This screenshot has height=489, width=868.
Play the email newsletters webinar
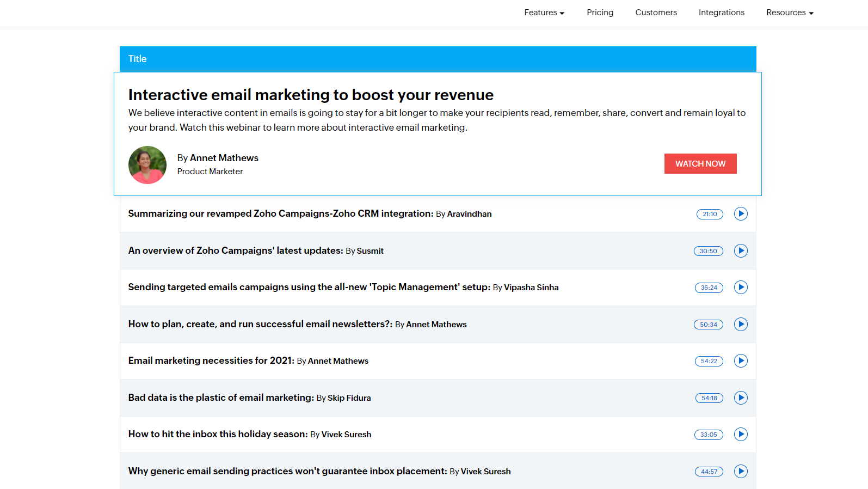[x=741, y=324]
